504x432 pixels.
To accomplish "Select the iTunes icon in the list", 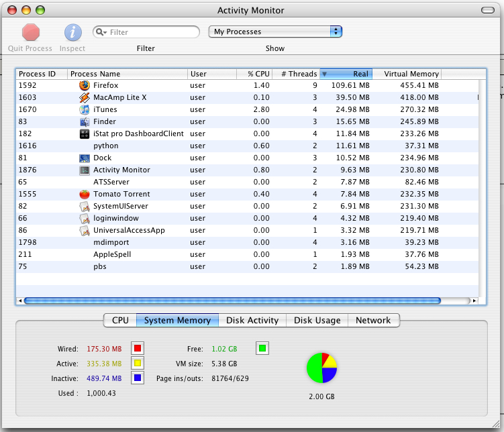I will tap(84, 109).
